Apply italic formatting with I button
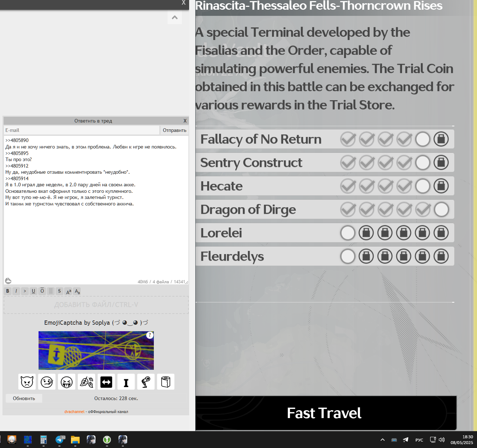The height and width of the screenshot is (448, 477). (x=16, y=291)
